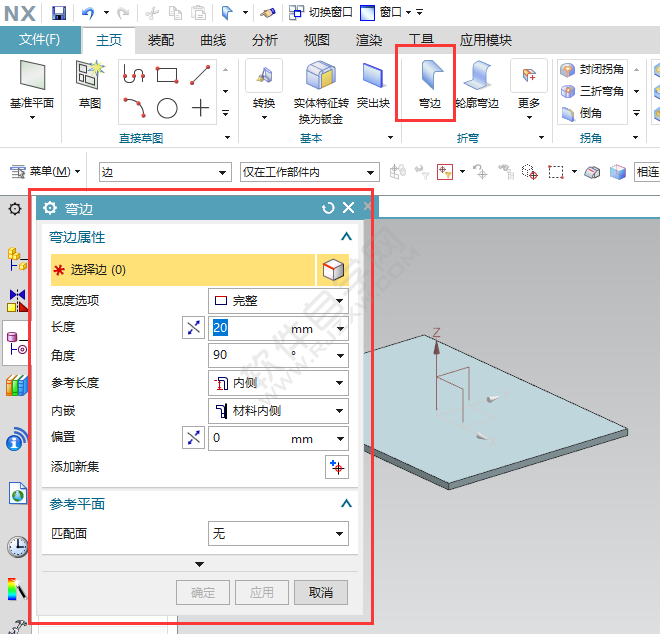Open the 更多 more bend tools

pos(529,89)
